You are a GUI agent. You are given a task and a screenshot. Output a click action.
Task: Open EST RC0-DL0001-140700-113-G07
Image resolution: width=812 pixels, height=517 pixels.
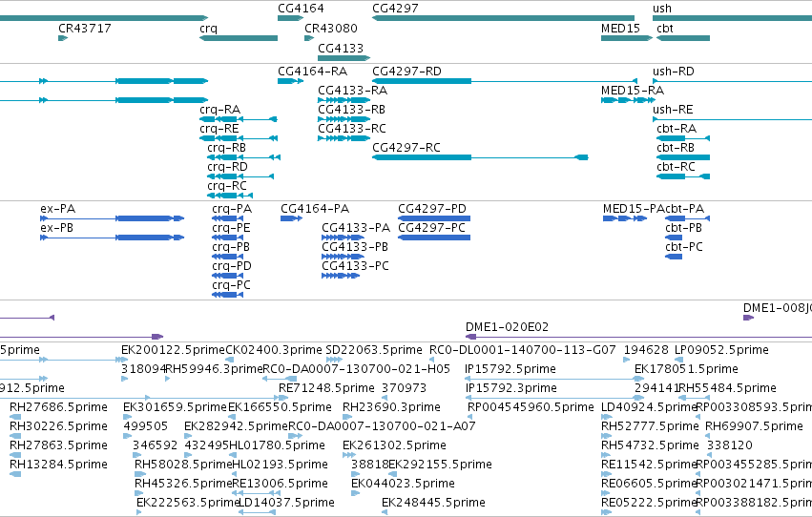pos(433,360)
